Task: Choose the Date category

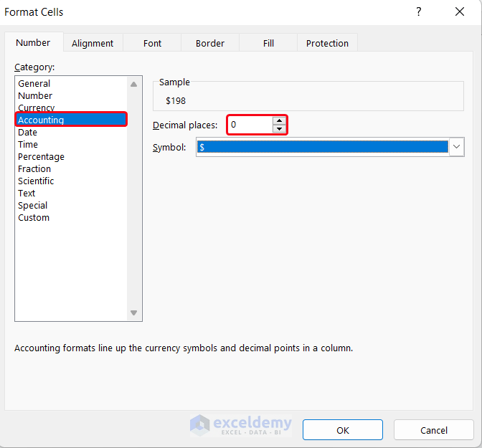Action: 71,132
